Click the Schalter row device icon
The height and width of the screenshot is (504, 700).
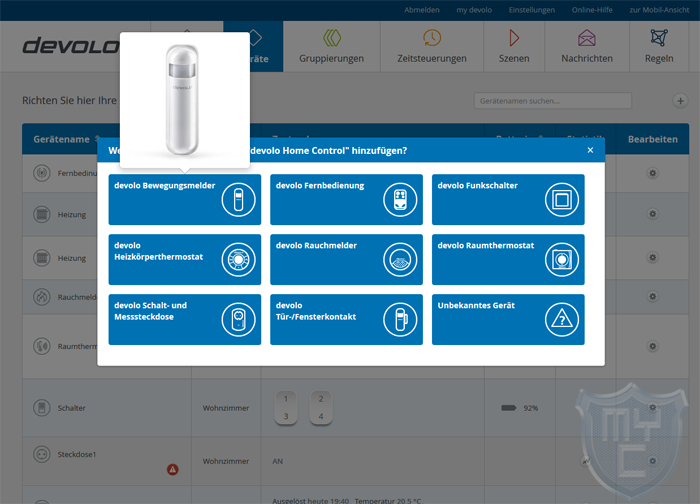(42, 408)
